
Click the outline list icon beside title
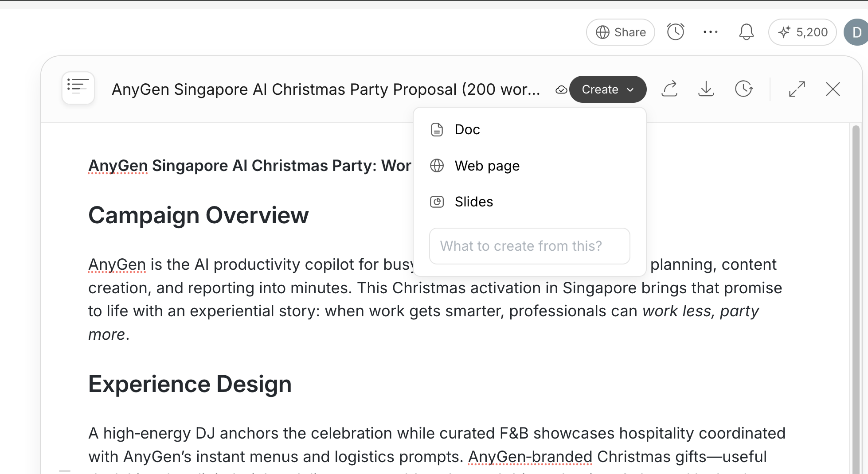(x=78, y=88)
